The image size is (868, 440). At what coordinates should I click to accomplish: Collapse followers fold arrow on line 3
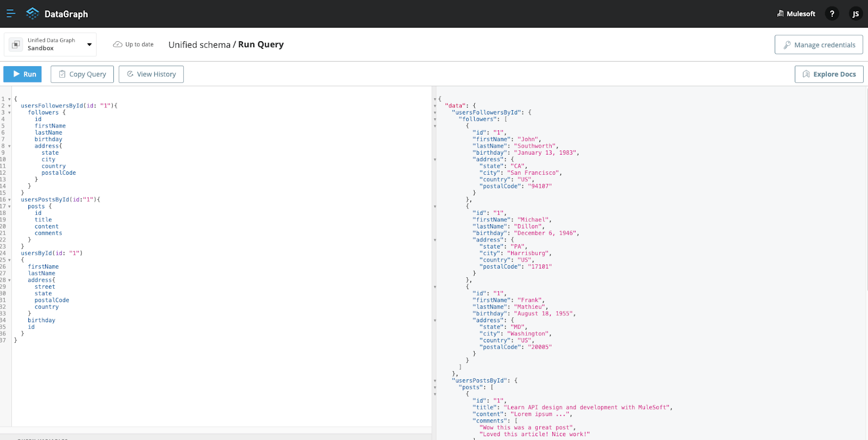tap(9, 113)
